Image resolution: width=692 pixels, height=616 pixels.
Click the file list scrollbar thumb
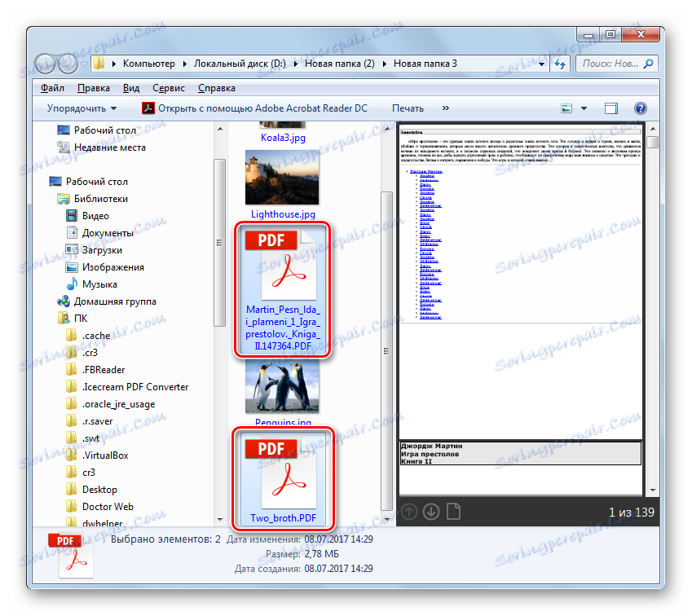[x=386, y=351]
